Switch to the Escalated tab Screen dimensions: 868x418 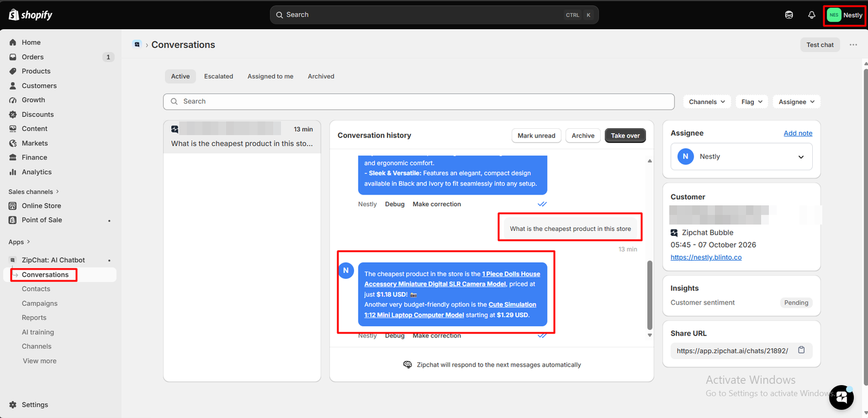[219, 76]
